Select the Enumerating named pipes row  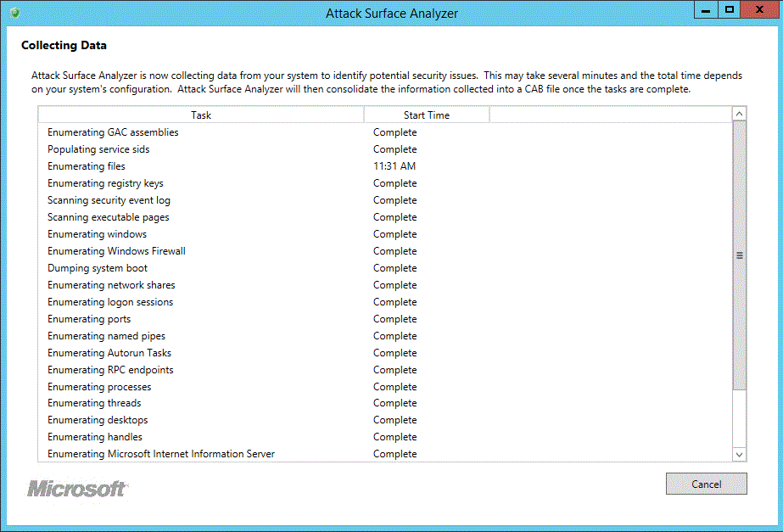point(106,336)
